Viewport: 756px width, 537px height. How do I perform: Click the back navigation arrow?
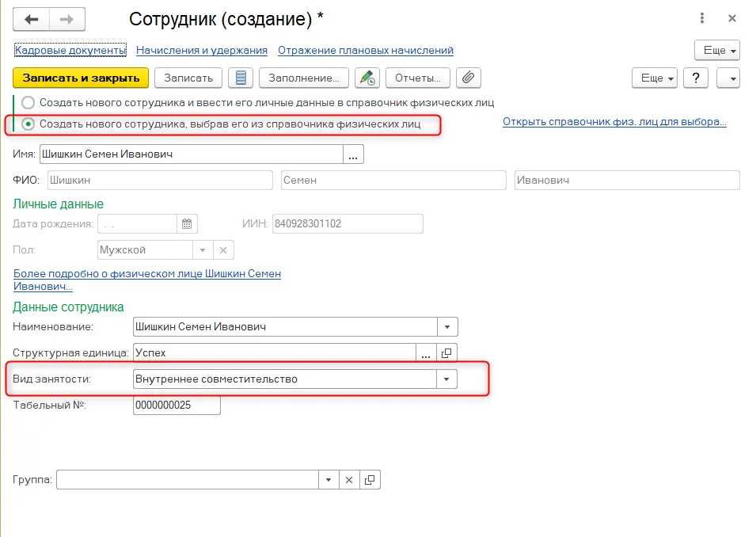tap(32, 19)
